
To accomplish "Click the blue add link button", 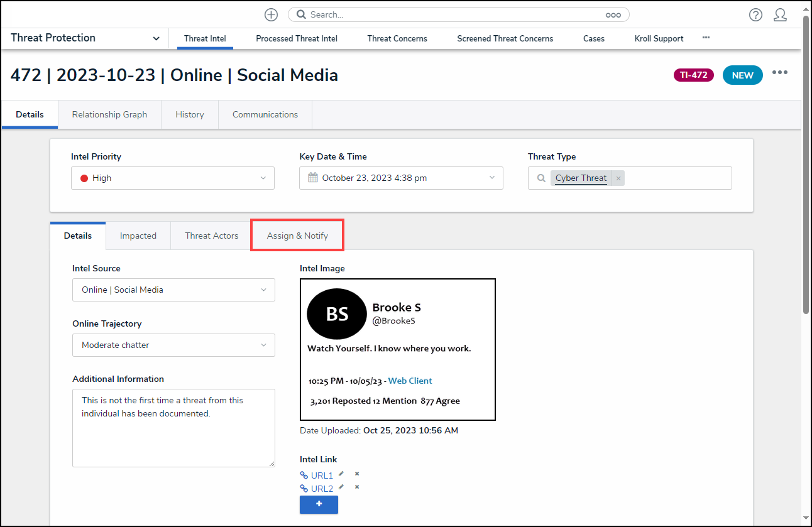I will [x=319, y=504].
